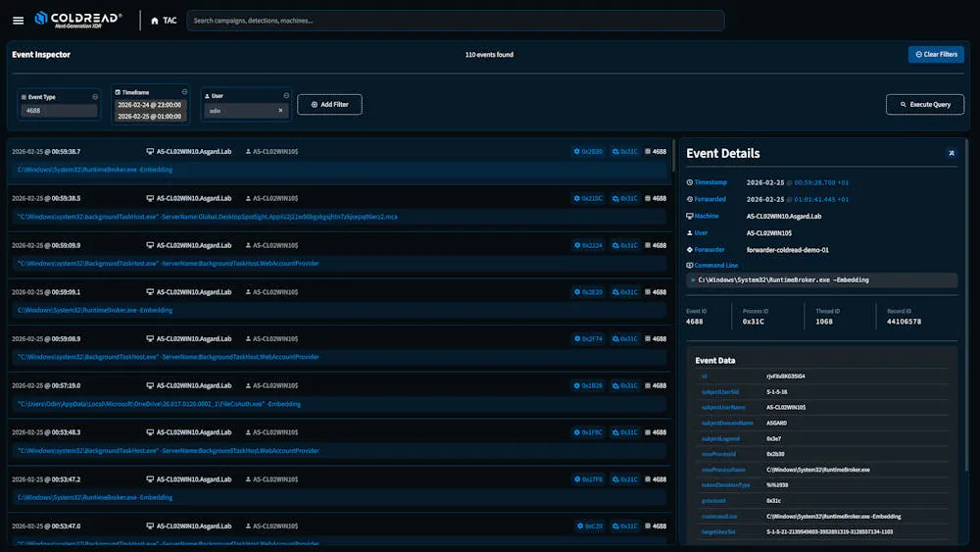The width and height of the screenshot is (980, 552).
Task: Add a new filter with Add Filter
Action: point(329,104)
